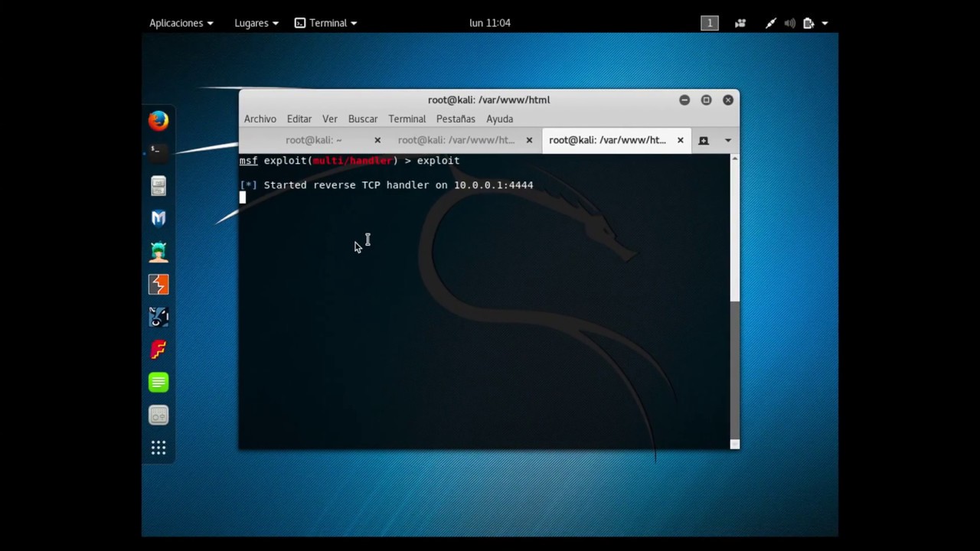
Task: Open the grey tweak tool dock icon
Action: point(158,416)
